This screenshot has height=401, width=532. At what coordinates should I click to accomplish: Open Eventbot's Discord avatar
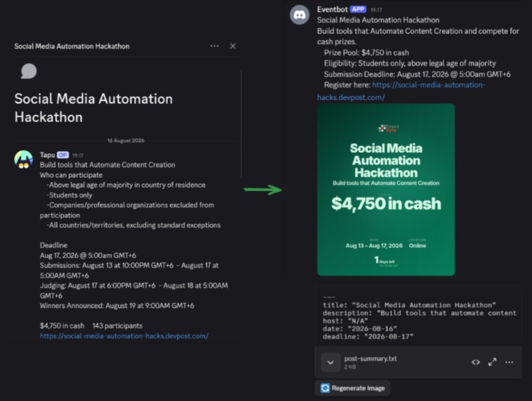coord(299,15)
